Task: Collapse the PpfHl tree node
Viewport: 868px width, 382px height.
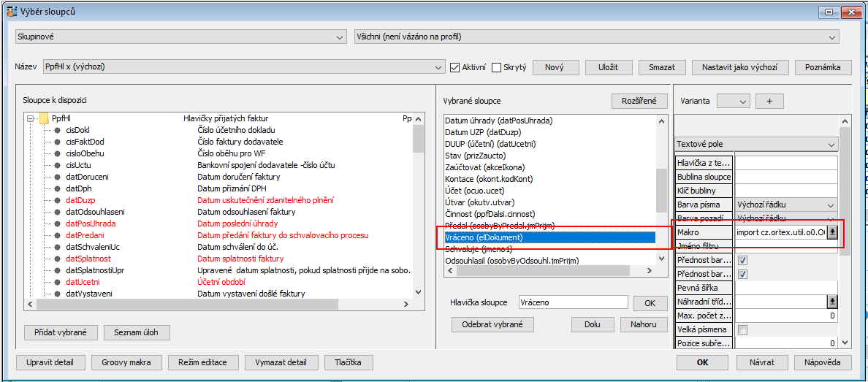Action: (x=30, y=118)
